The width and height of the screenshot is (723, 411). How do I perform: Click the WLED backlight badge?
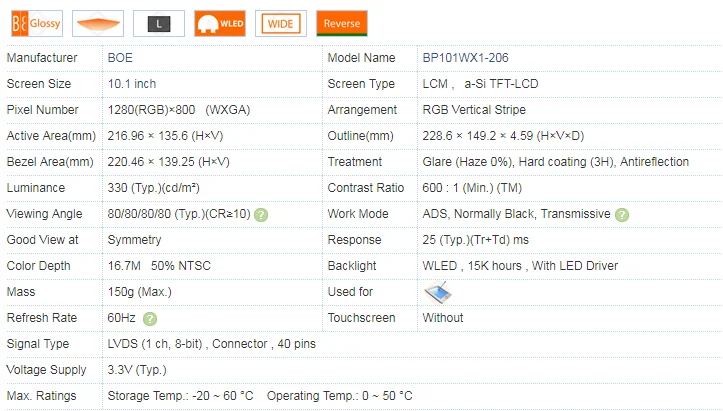(220, 24)
